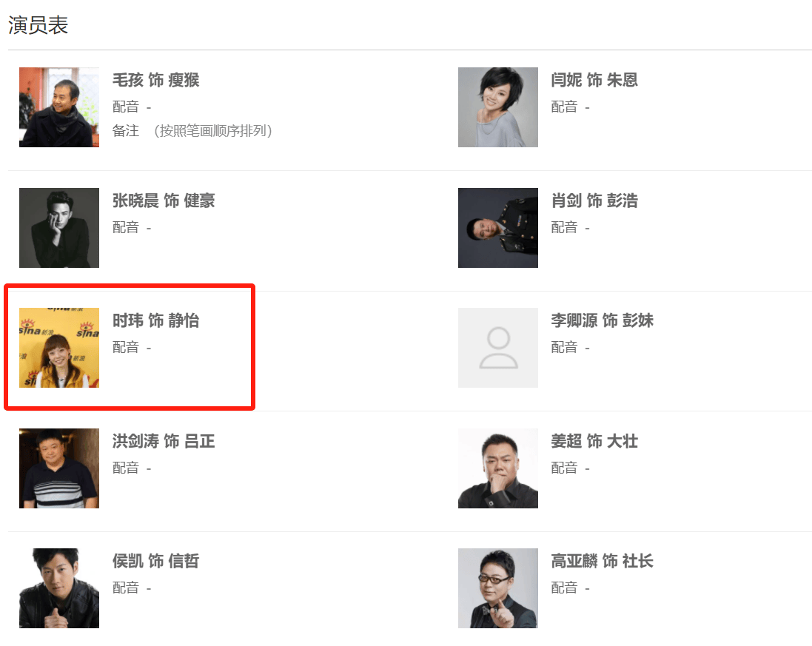Open the 李卿源 饰 彭妹 cast link
Image resolution: width=812 pixels, height=646 pixels.
pyautogui.click(x=602, y=320)
